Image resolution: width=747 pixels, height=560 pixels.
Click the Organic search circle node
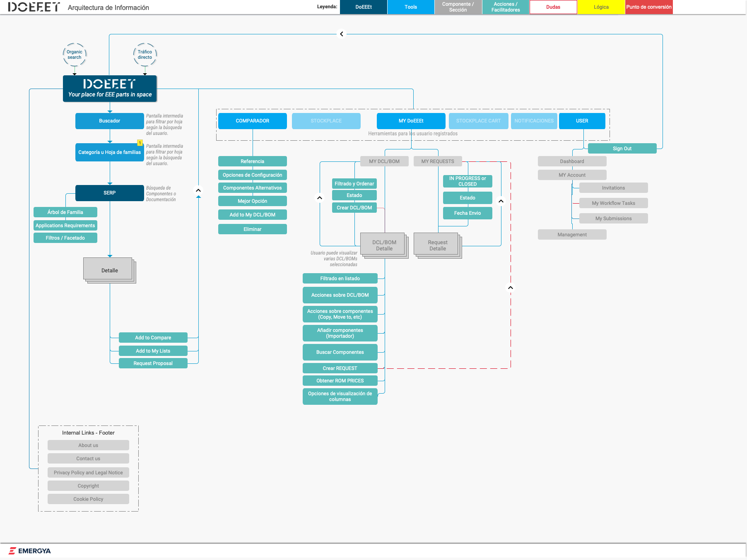pos(75,55)
